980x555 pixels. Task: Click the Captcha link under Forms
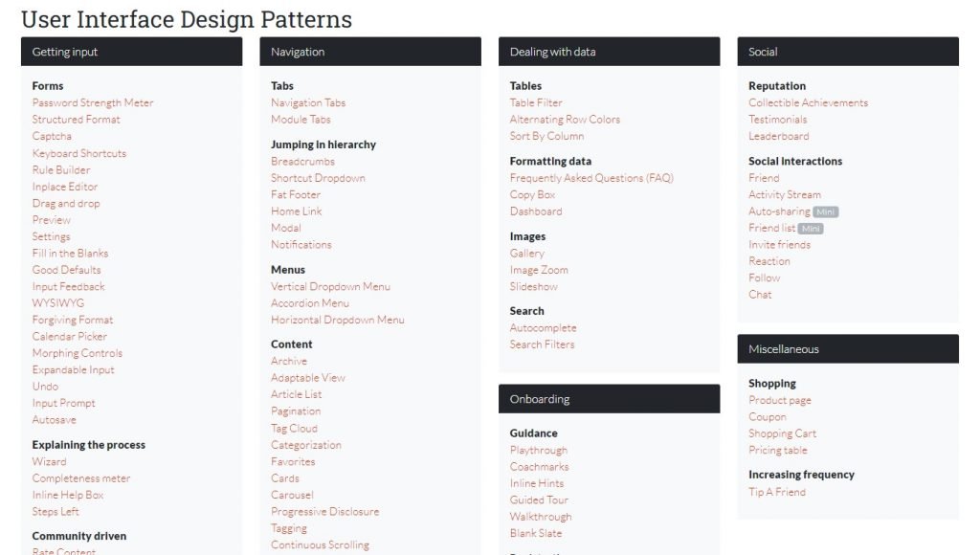(x=52, y=136)
